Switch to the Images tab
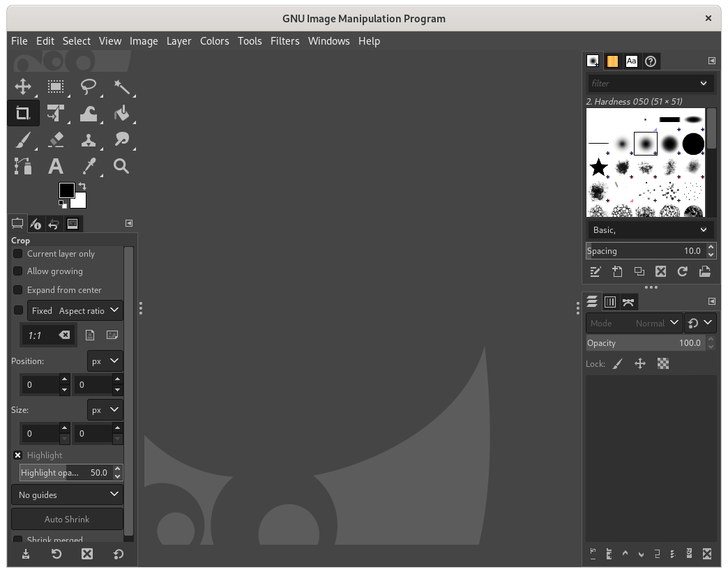 click(x=73, y=224)
